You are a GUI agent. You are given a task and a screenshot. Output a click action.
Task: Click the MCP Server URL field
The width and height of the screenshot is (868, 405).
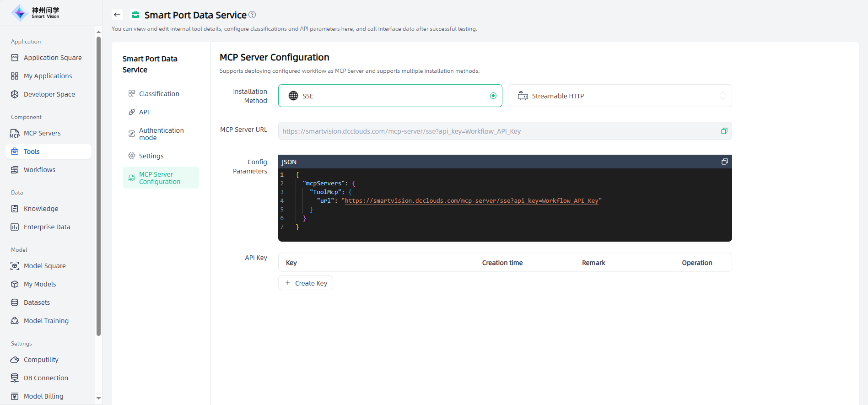(x=499, y=131)
